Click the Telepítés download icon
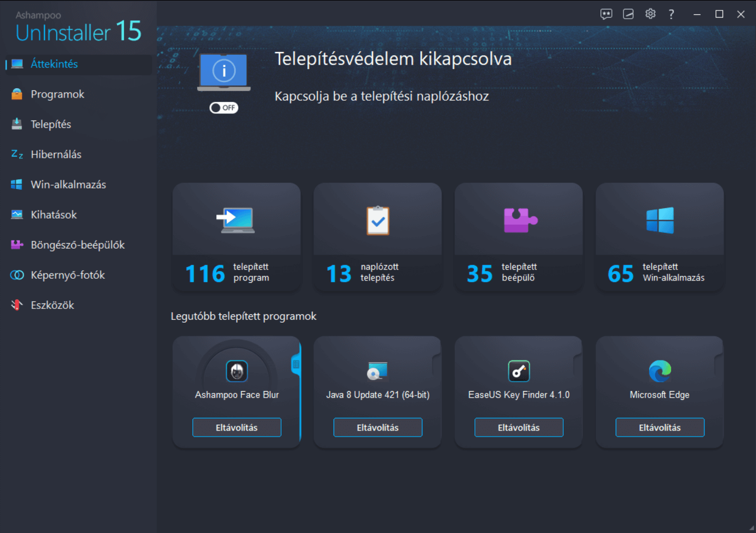Screen dimensions: 756x533 point(17,124)
